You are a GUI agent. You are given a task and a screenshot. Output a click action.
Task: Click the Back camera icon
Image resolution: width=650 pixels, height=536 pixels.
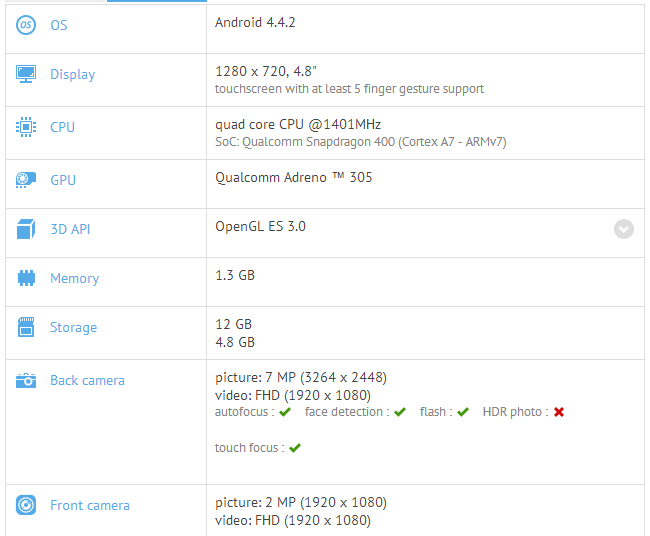click(x=26, y=380)
